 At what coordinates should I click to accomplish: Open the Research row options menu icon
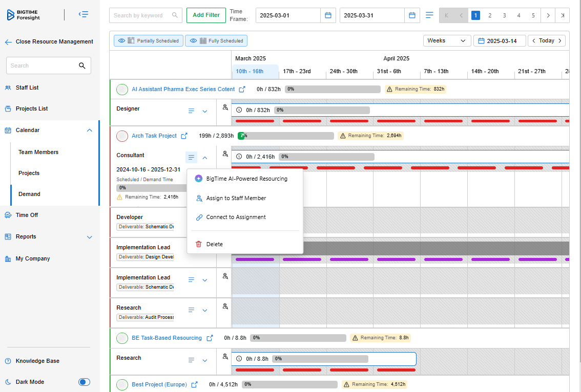[x=191, y=310]
